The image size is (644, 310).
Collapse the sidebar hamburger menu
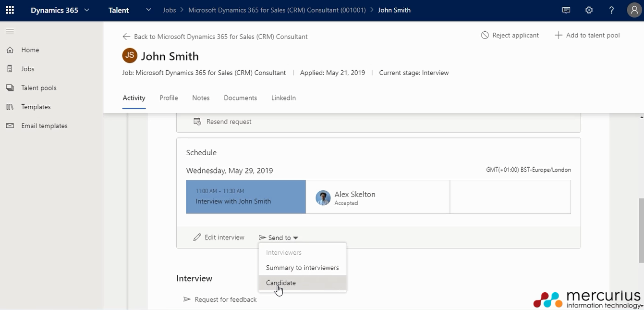[10, 31]
